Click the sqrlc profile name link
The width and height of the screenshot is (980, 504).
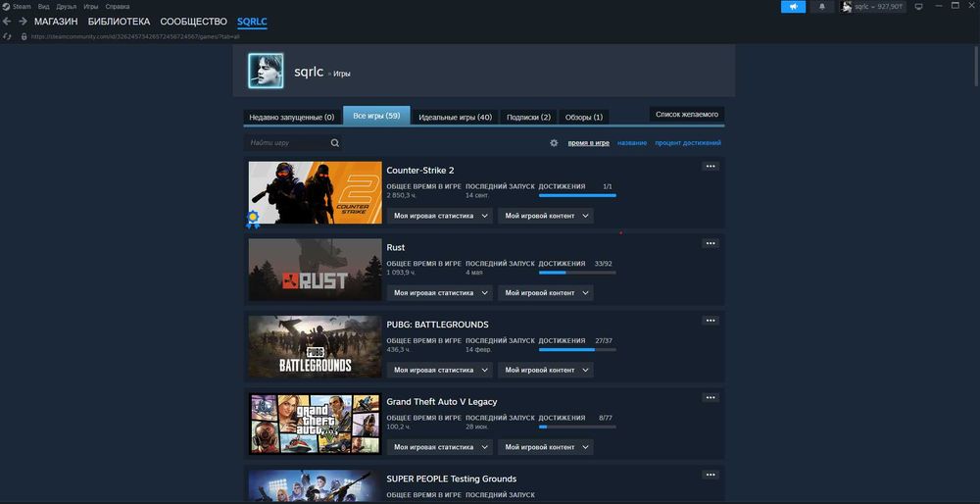tap(309, 72)
